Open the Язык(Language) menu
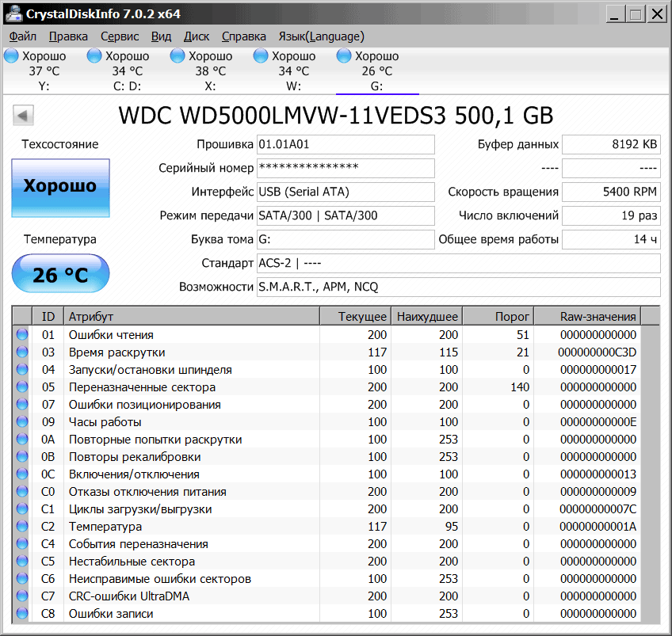 click(321, 36)
